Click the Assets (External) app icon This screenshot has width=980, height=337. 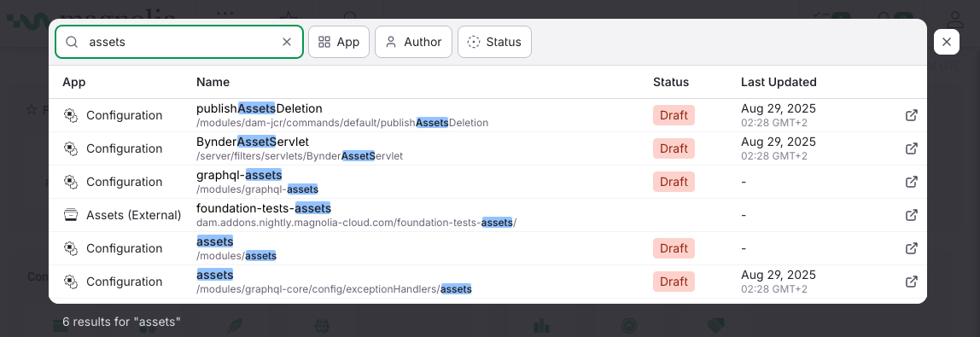[x=71, y=215]
